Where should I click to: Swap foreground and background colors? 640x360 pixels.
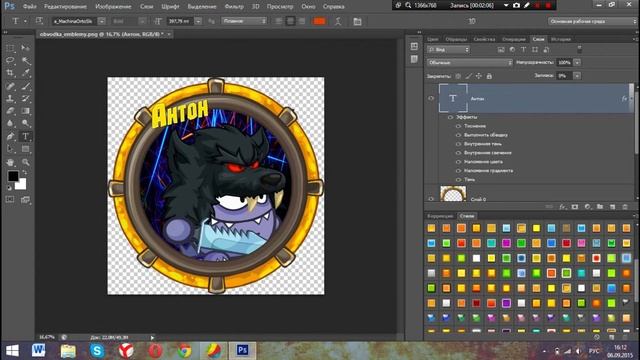(24, 173)
